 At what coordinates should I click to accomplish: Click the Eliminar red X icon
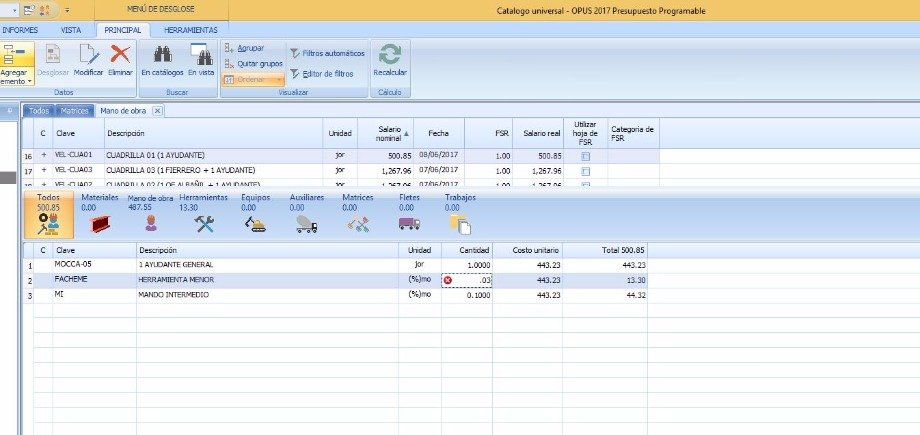120,55
